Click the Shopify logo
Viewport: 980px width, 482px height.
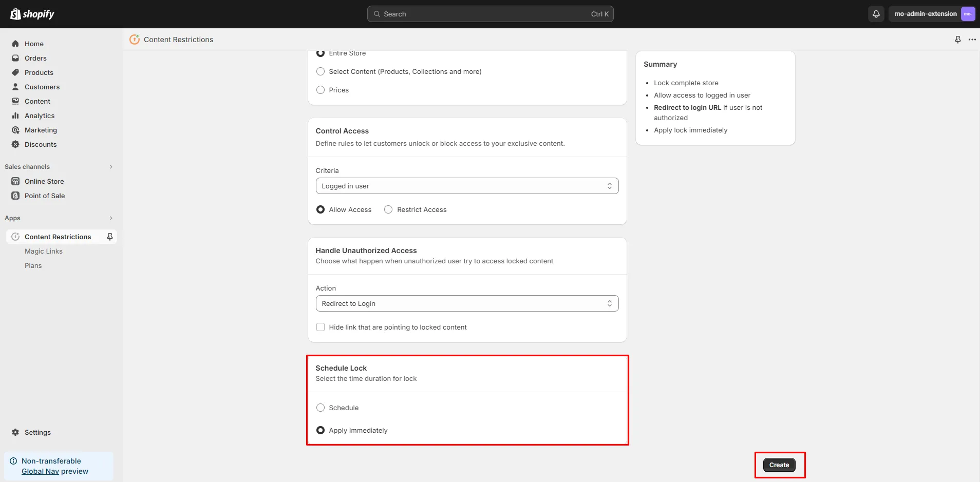pyautogui.click(x=32, y=14)
